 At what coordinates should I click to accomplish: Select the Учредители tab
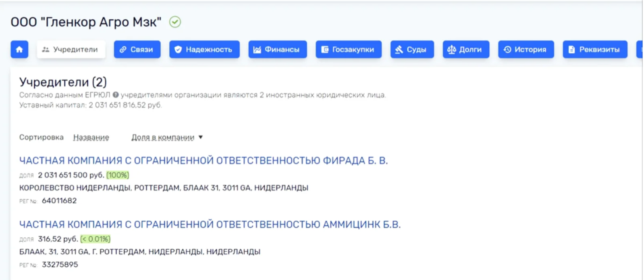click(71, 49)
